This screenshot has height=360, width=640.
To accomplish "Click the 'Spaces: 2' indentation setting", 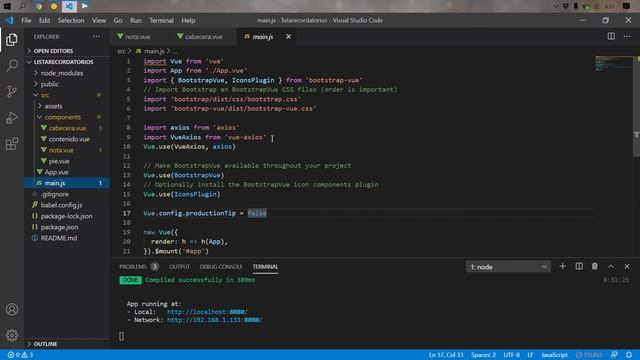I will [483, 355].
